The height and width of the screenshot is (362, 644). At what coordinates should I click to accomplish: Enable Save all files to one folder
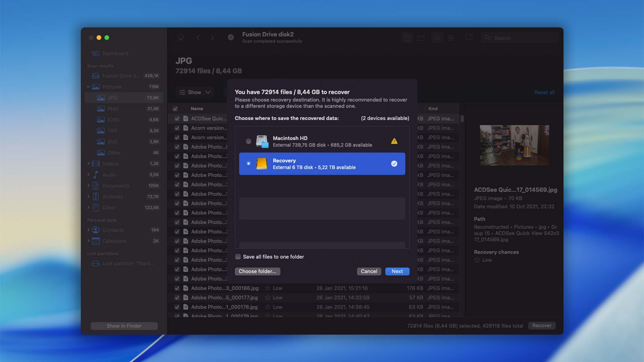pyautogui.click(x=238, y=256)
